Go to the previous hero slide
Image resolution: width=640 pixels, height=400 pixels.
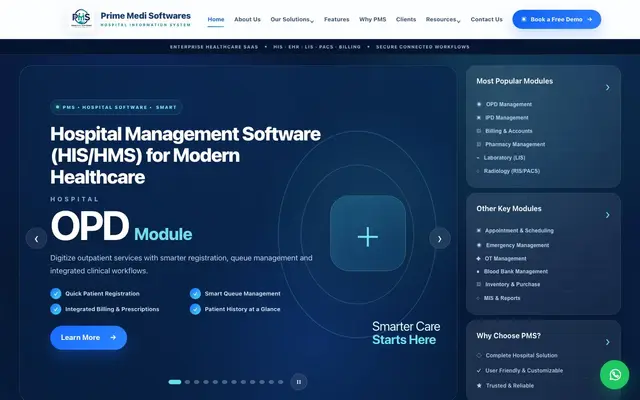coord(36,238)
